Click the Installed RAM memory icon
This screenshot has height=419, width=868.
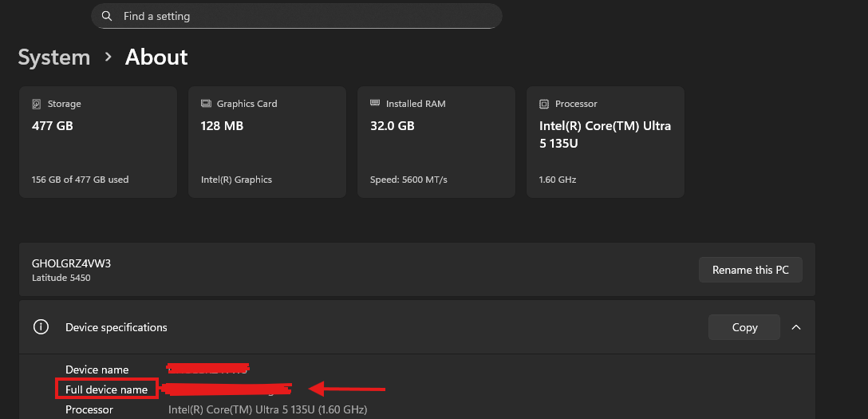375,104
